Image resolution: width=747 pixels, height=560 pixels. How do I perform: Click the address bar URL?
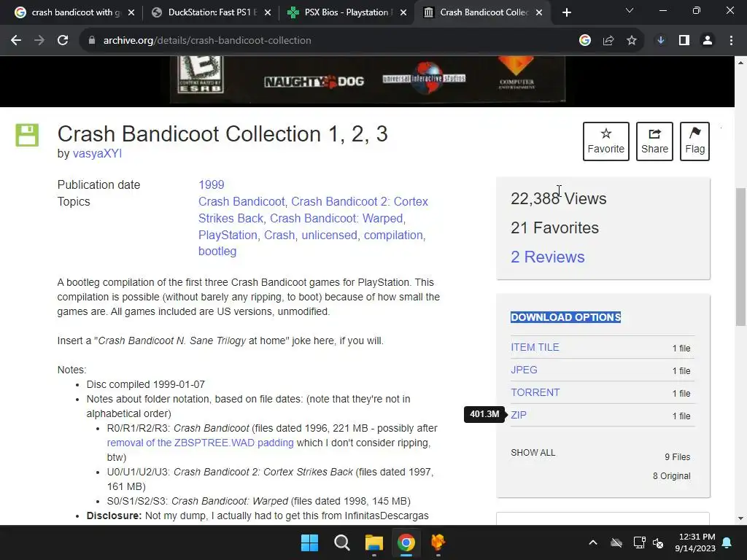pos(207,41)
